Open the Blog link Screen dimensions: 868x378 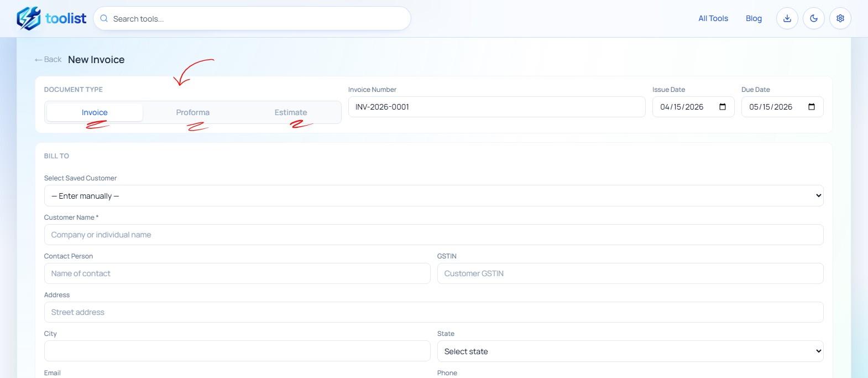pos(754,18)
